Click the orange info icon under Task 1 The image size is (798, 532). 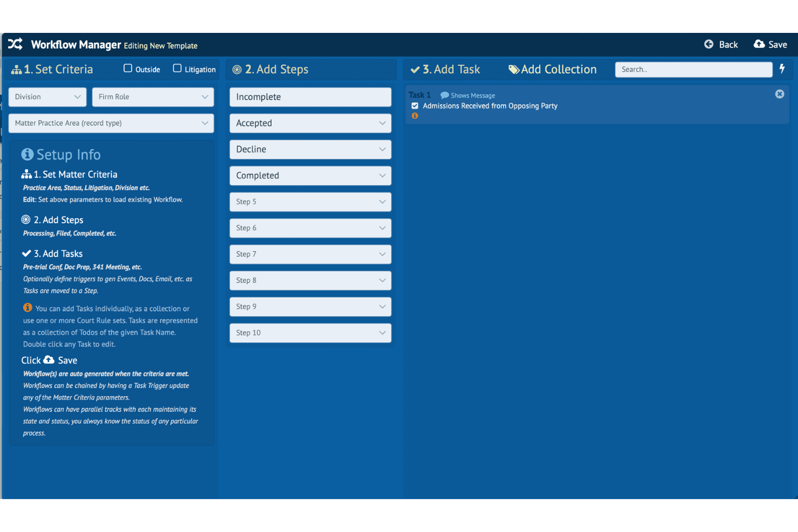click(415, 116)
